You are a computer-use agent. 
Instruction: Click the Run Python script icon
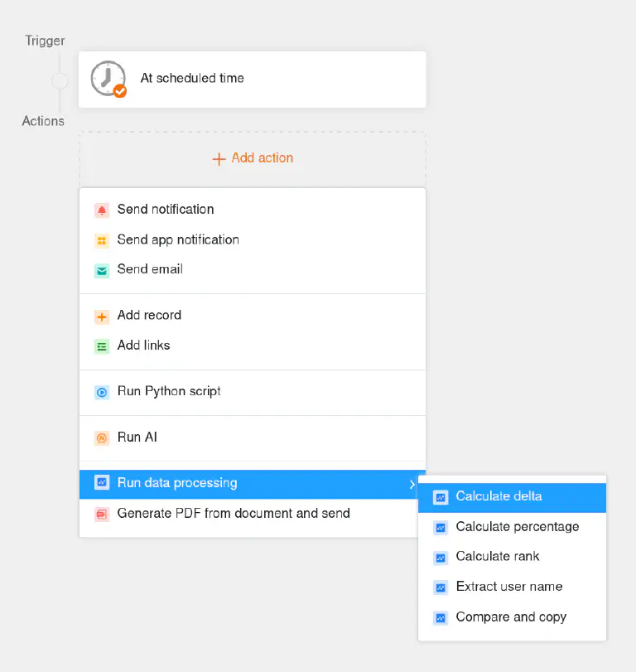click(x=103, y=391)
